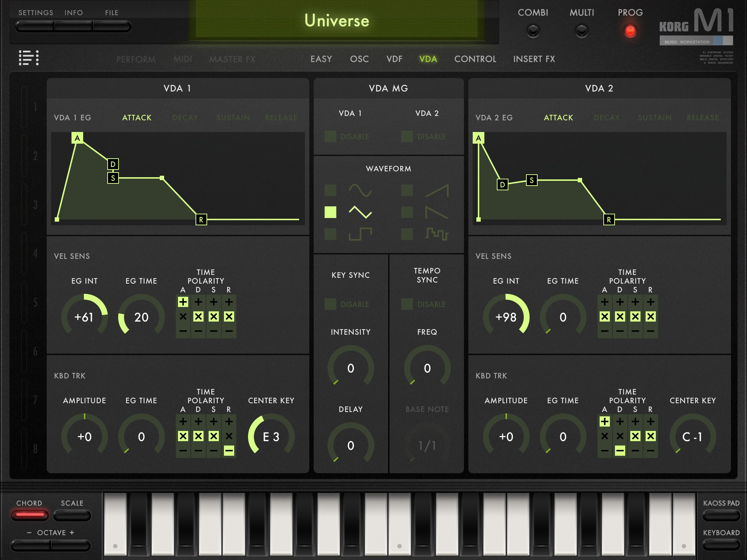Click the VDA 1 EG INT knob
The width and height of the screenshot is (747, 560).
click(x=84, y=317)
